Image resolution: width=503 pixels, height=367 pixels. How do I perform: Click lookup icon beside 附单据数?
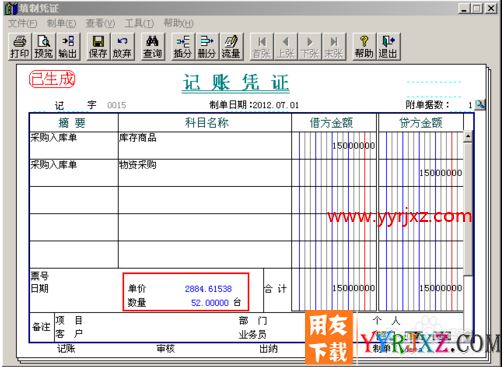click(x=480, y=105)
